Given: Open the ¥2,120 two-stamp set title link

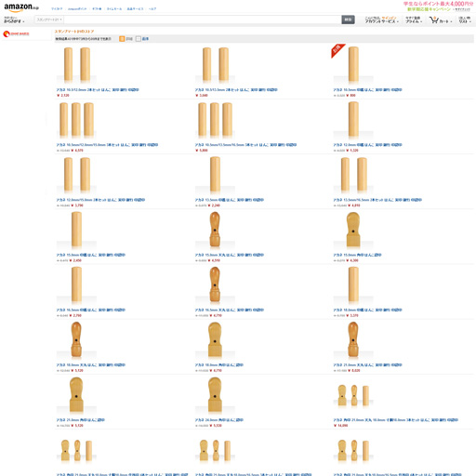Looking at the screenshot, I should pos(98,90).
